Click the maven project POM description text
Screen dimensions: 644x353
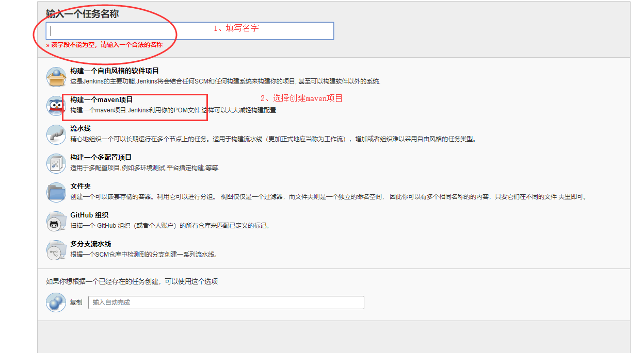(x=173, y=110)
